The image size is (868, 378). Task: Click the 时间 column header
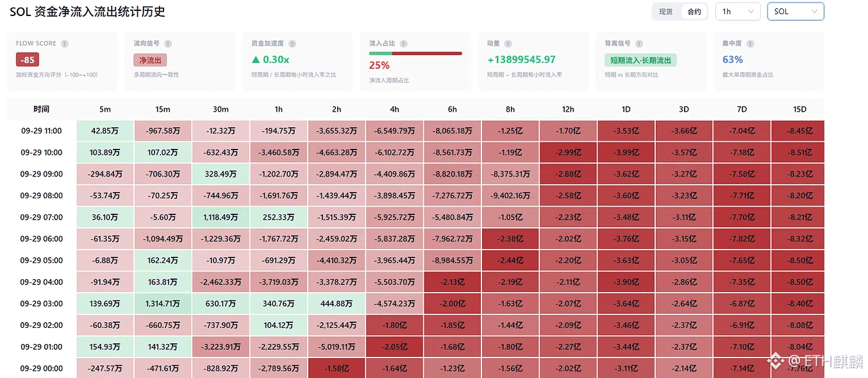click(41, 109)
